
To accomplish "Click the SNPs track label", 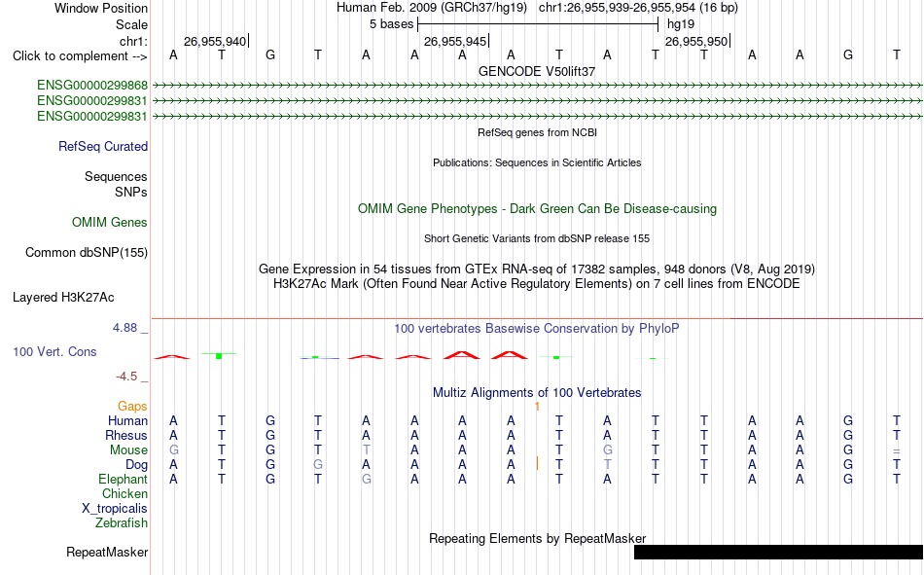I will coord(131,192).
